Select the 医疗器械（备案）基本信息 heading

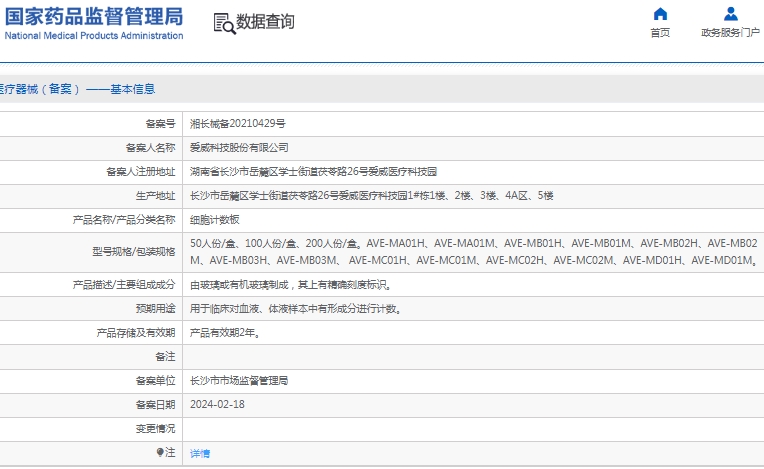click(77, 89)
